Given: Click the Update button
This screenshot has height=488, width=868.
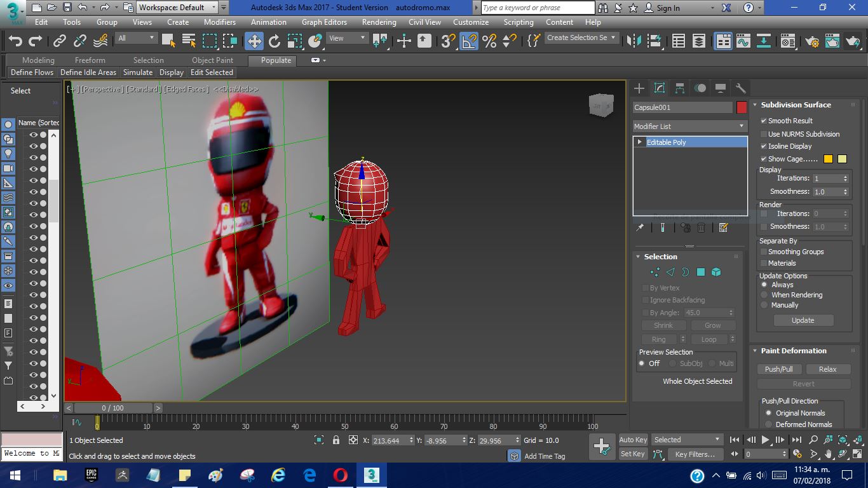Looking at the screenshot, I should tap(803, 320).
